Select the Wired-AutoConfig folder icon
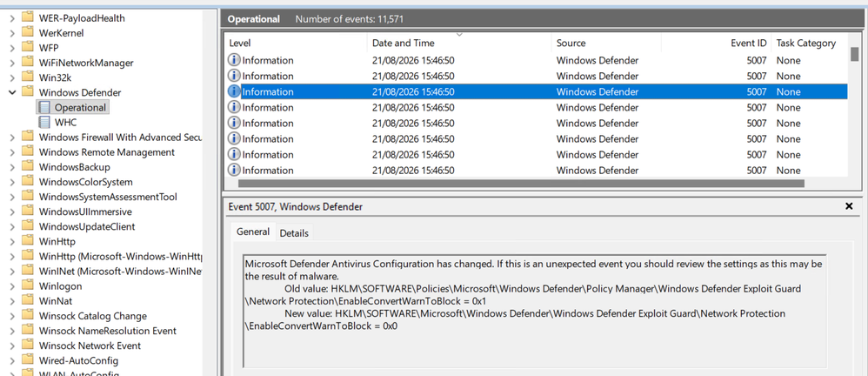The image size is (868, 376). click(x=27, y=360)
